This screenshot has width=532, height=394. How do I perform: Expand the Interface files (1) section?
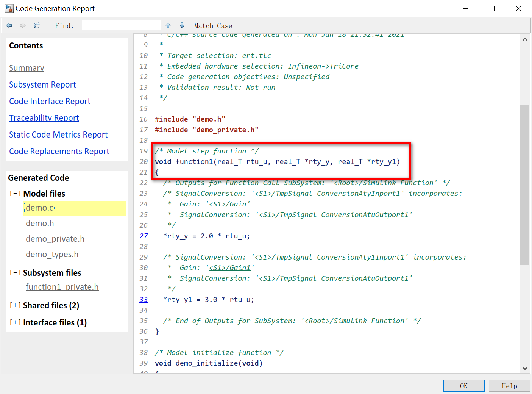click(15, 322)
